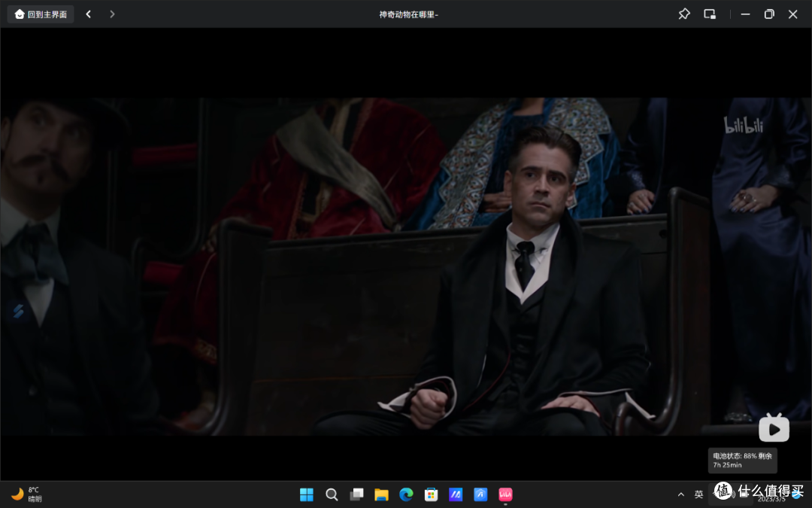Open the blue arrow app beside MyASUS
The image size is (812, 508).
(x=480, y=494)
